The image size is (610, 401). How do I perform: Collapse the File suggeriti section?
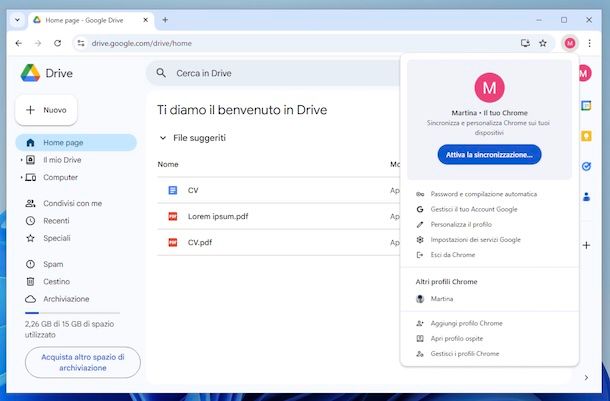[x=163, y=138]
